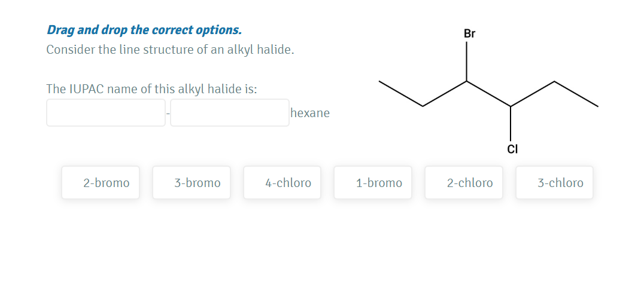Choose the 4-chloro option tile

tap(282, 183)
